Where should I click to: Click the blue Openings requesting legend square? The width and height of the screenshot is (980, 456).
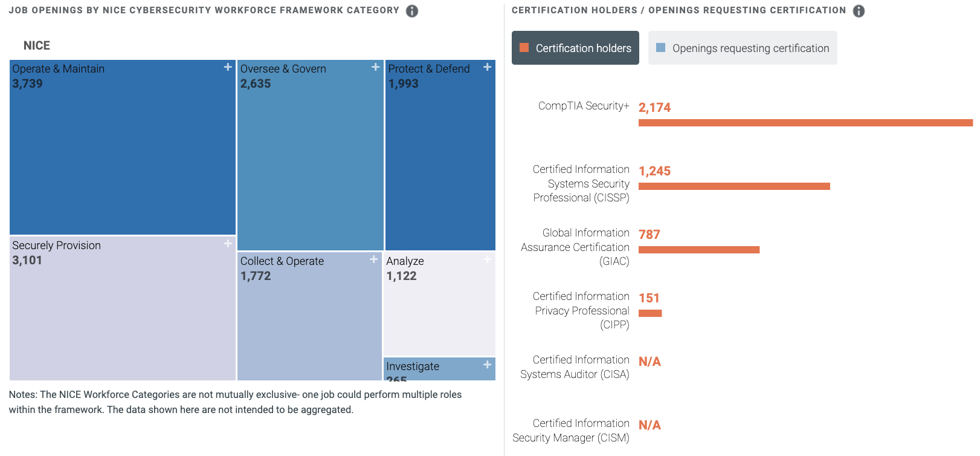click(661, 48)
